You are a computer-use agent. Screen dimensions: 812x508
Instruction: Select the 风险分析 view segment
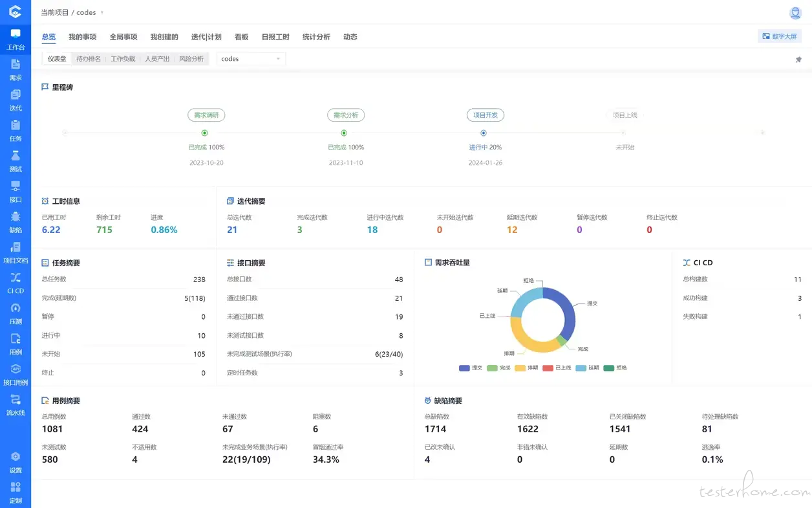(191, 59)
